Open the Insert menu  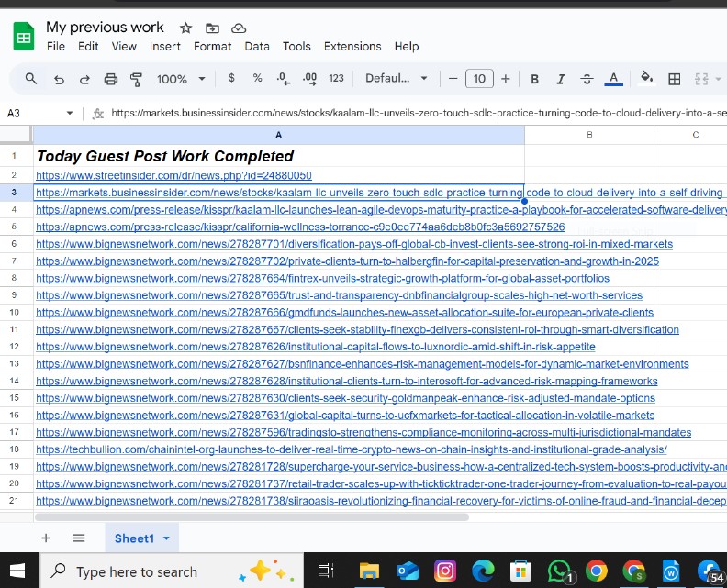point(165,47)
